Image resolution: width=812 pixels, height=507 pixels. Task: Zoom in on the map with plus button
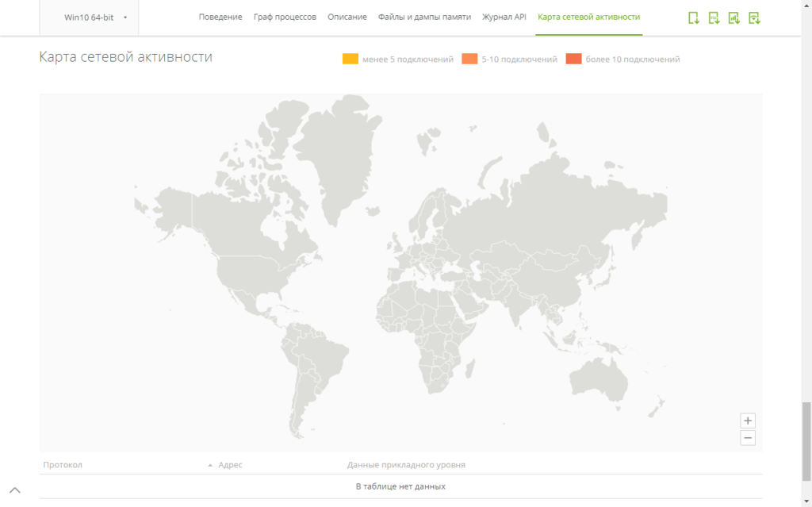tap(747, 421)
